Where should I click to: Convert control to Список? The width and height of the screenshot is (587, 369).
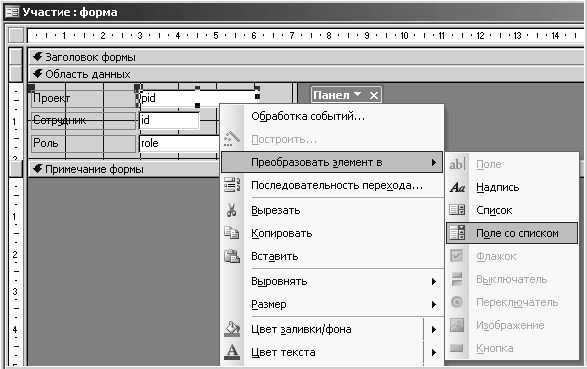pyautogui.click(x=512, y=210)
